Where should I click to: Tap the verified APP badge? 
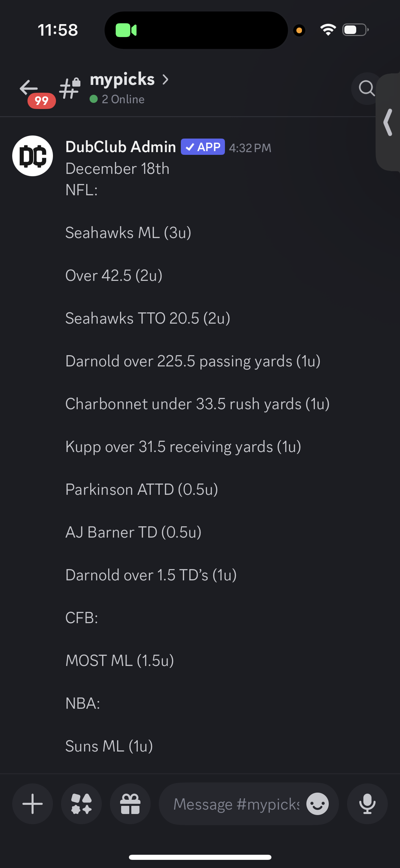[203, 147]
